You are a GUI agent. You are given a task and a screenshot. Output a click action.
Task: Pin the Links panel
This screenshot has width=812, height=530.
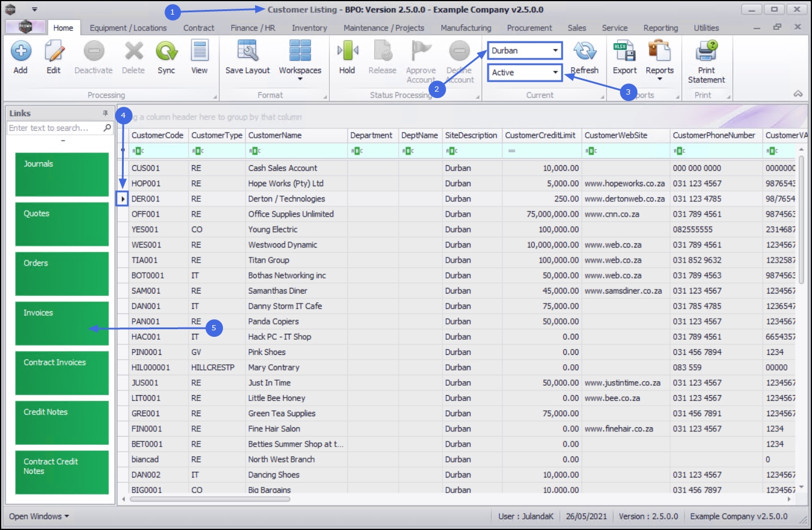106,113
